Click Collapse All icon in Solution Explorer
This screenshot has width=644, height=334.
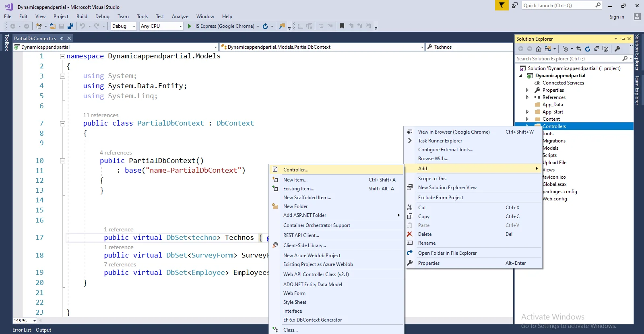point(597,49)
